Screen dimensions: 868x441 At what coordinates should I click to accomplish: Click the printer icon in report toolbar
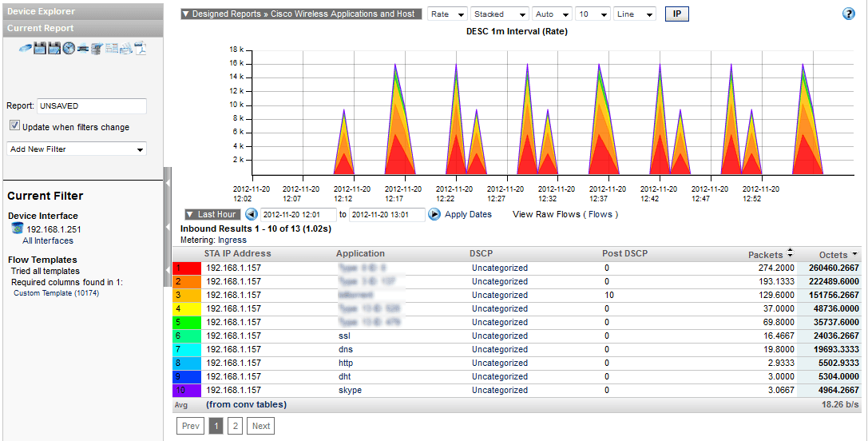click(83, 48)
